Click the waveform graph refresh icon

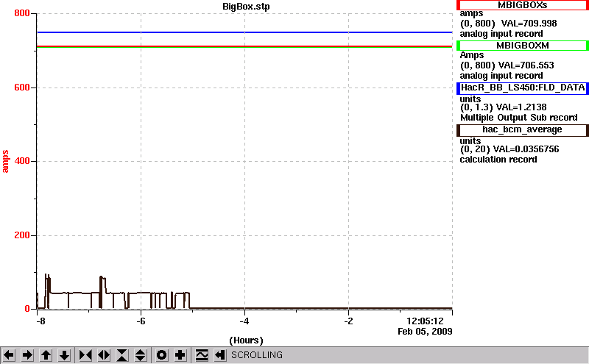pyautogui.click(x=202, y=355)
